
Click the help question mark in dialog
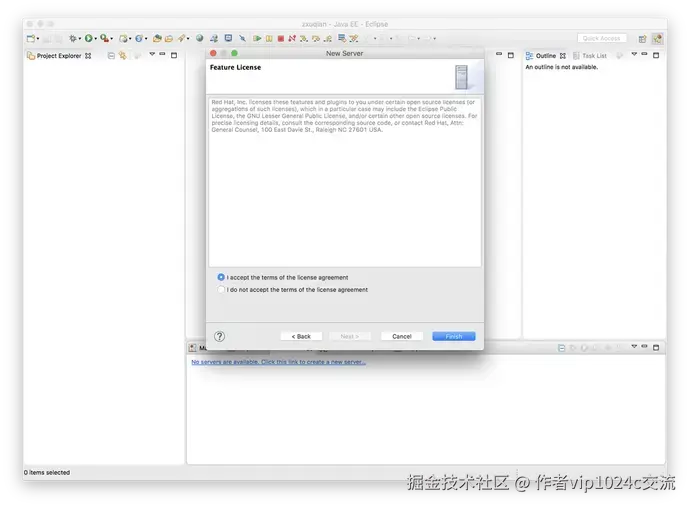pyautogui.click(x=220, y=336)
